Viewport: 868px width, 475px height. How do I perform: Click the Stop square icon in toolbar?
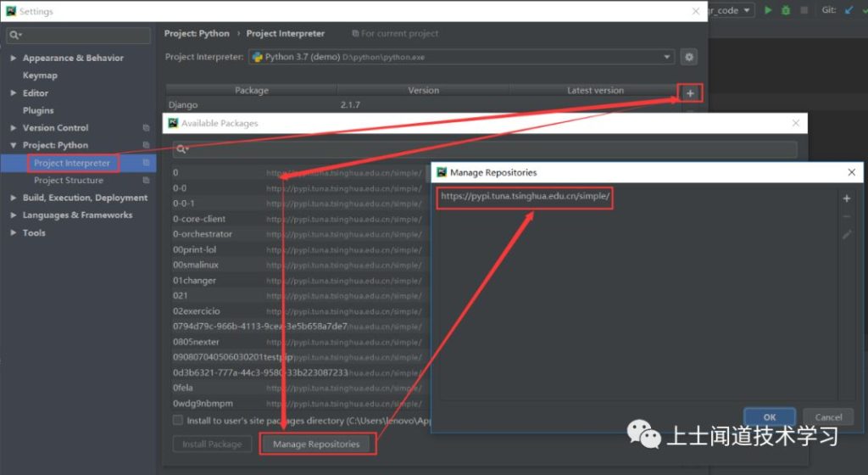[804, 10]
